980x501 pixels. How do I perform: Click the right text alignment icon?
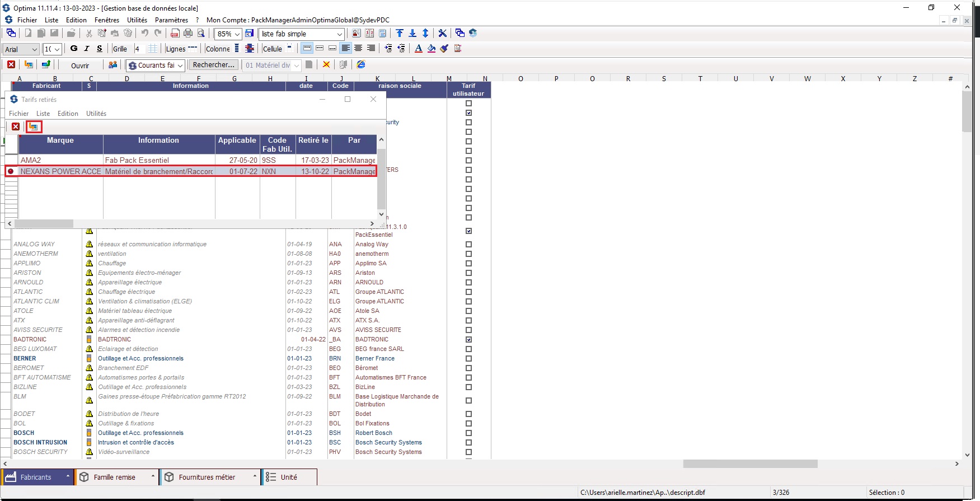(x=371, y=49)
